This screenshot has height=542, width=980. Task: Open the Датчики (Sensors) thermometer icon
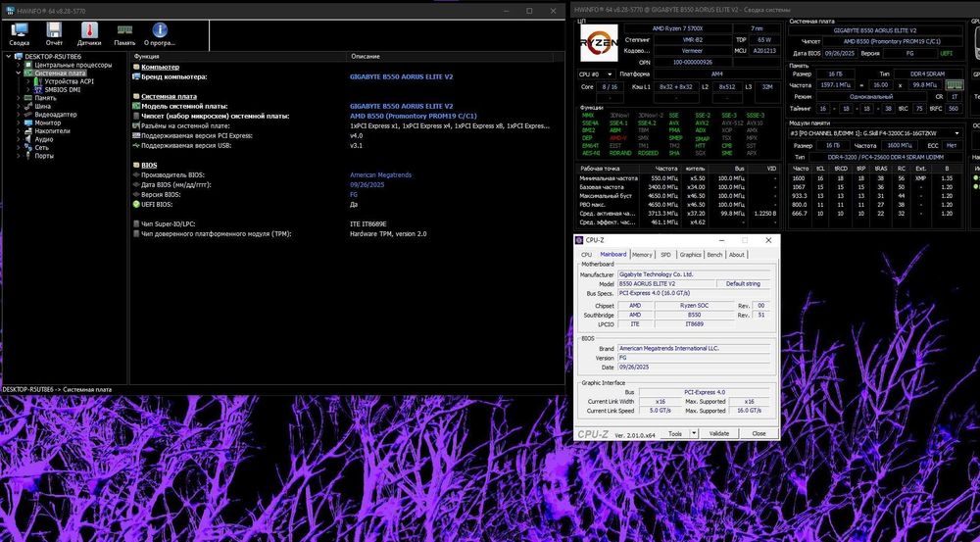point(89,30)
